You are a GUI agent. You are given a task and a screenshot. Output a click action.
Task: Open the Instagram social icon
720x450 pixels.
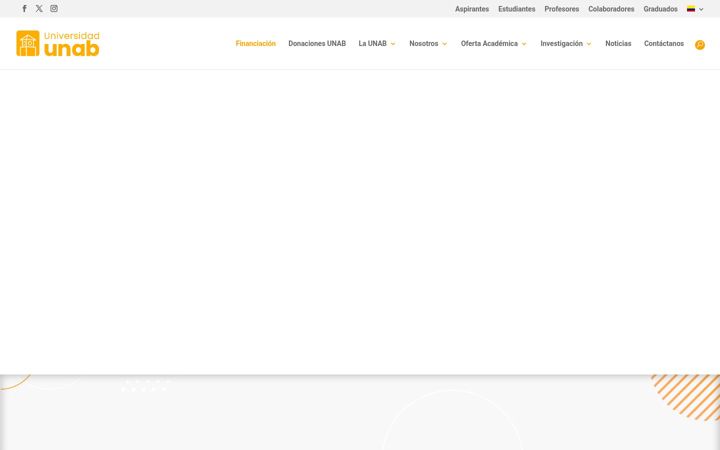coord(54,8)
